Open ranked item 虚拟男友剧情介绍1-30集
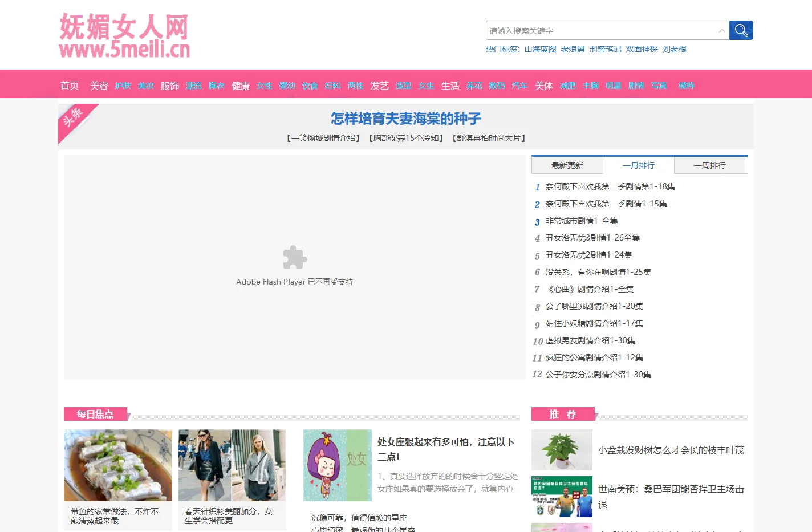The image size is (812, 532). point(590,340)
